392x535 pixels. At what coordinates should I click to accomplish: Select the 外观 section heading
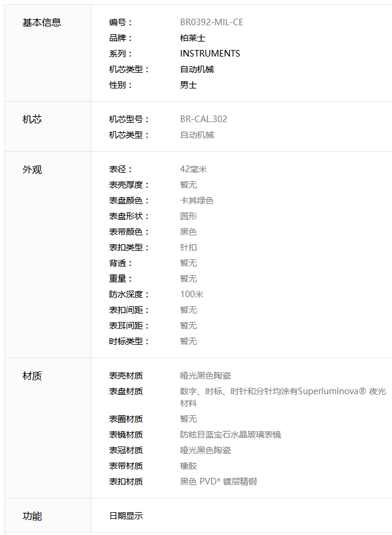(x=32, y=170)
